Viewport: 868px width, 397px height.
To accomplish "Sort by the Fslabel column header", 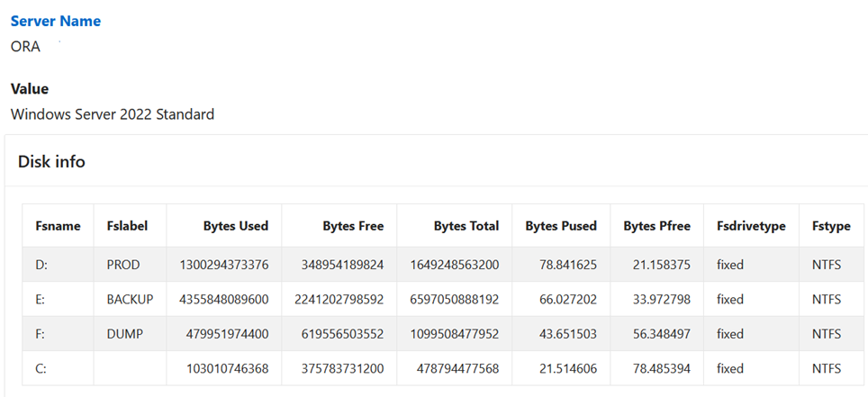I will point(126,226).
